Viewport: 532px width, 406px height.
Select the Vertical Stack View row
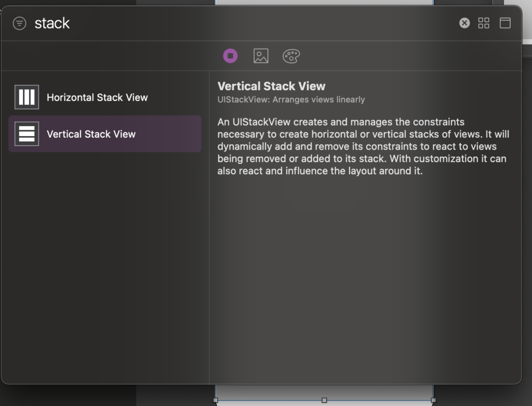pyautogui.click(x=105, y=133)
